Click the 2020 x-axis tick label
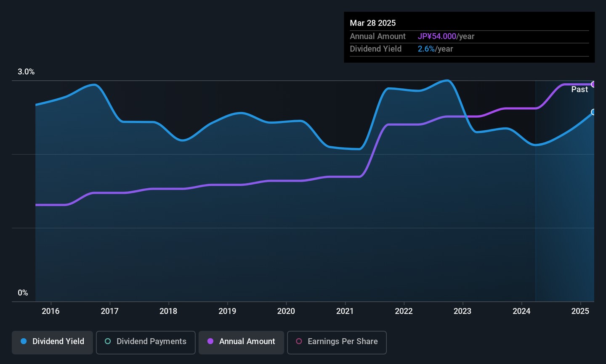 coord(286,311)
